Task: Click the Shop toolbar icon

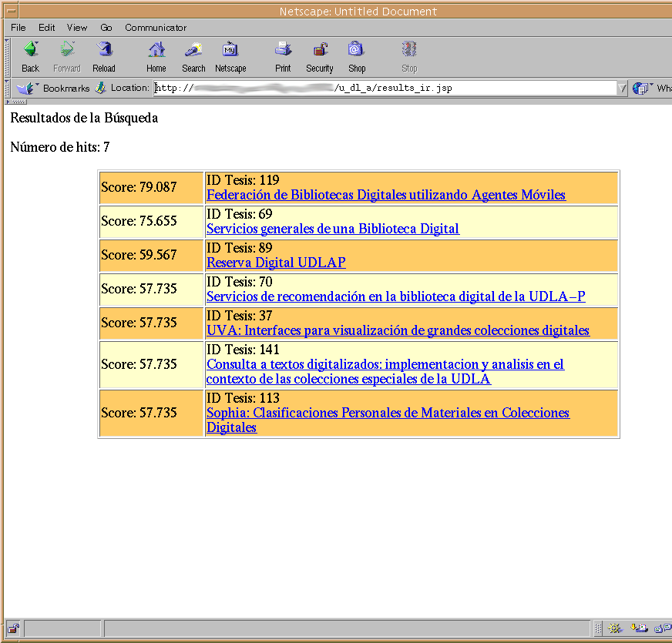Action: tap(356, 56)
